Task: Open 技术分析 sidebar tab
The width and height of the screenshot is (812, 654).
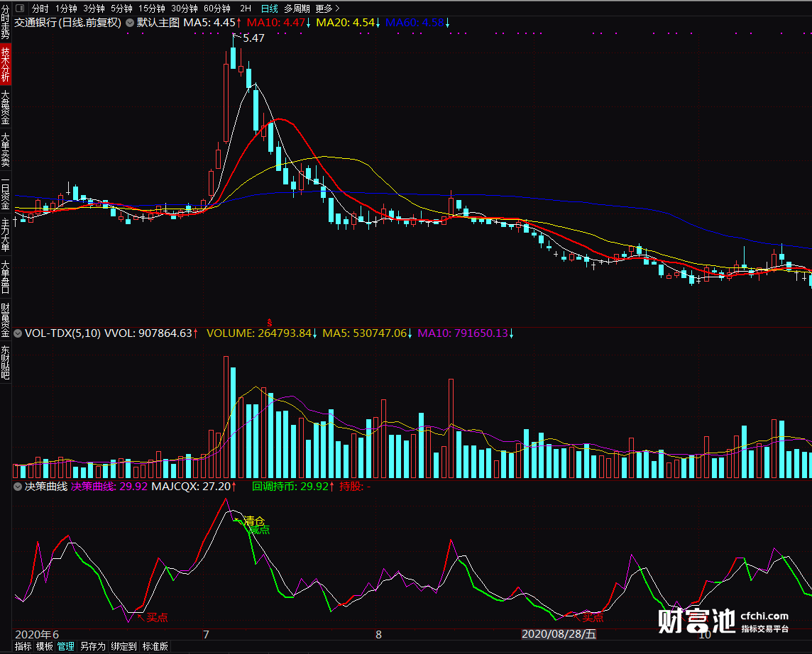Action: 5,64
